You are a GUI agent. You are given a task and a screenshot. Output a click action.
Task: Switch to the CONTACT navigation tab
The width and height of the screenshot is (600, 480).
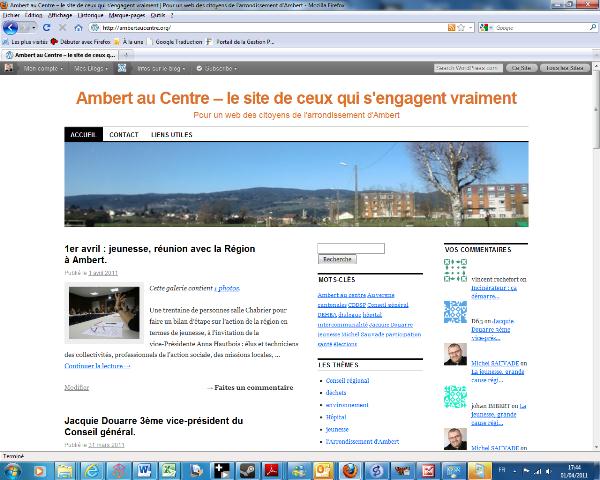(x=124, y=134)
